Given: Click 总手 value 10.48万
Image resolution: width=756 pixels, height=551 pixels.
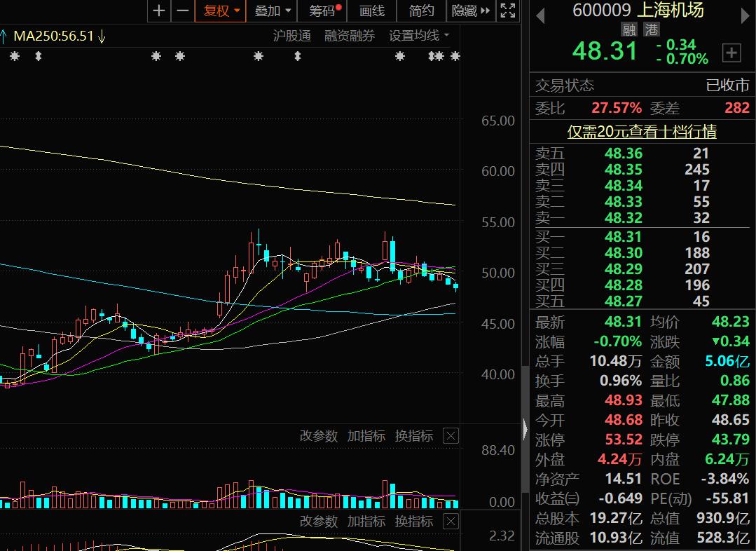Looking at the screenshot, I should (x=616, y=361).
